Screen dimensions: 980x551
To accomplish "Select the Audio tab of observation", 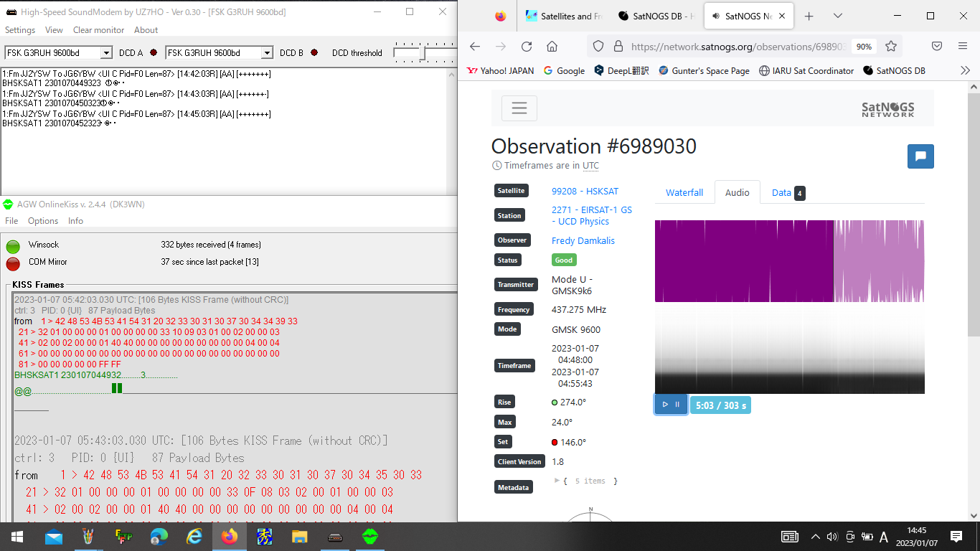I will point(737,192).
